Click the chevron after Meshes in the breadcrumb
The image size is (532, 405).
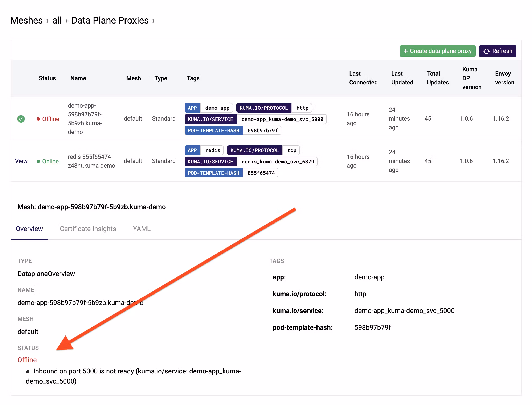pos(48,21)
